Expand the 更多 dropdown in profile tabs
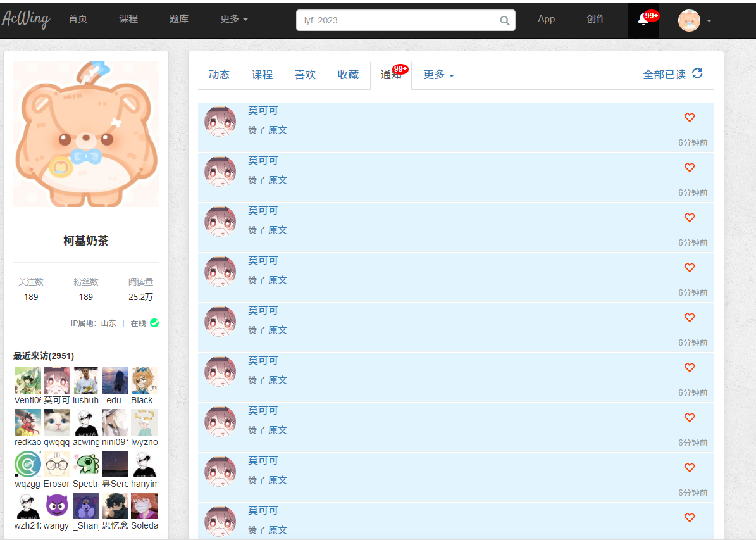 [438, 75]
